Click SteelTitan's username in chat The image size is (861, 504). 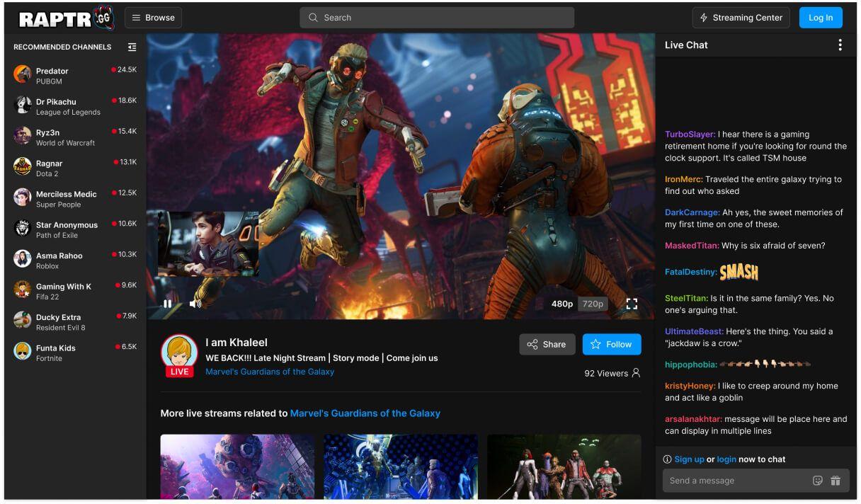click(x=686, y=299)
